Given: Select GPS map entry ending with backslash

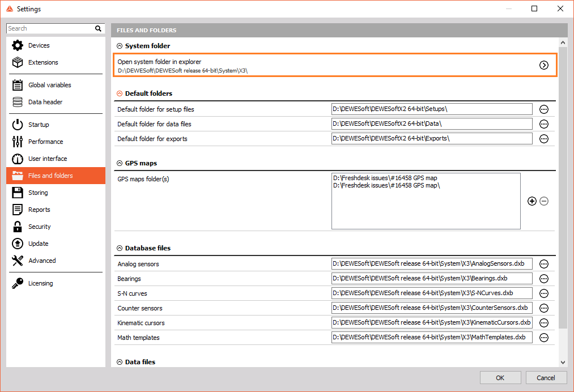Looking at the screenshot, I should [386, 186].
